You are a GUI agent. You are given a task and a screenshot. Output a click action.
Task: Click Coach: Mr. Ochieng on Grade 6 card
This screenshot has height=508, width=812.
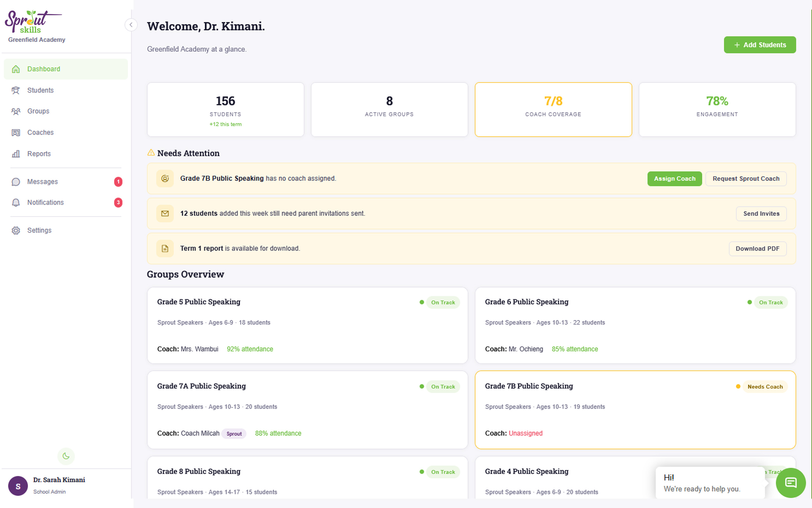pos(514,349)
